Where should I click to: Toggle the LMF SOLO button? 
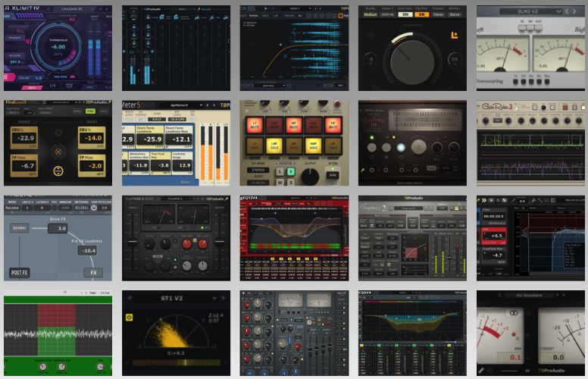274,146
